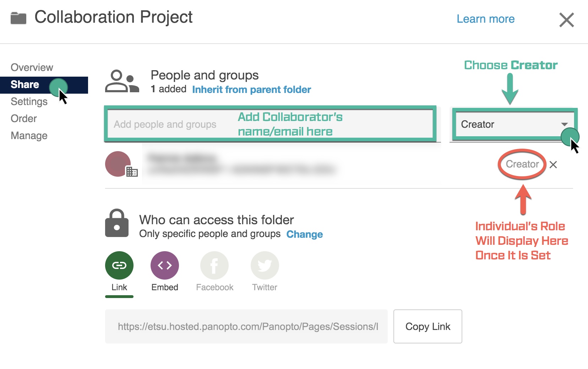Open the Overview tab

tap(32, 67)
